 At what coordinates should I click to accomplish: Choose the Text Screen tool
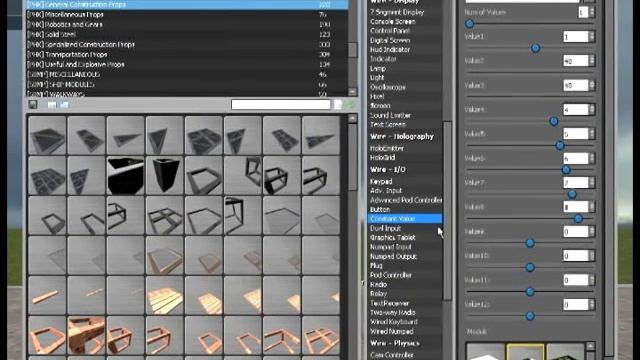tap(388, 124)
